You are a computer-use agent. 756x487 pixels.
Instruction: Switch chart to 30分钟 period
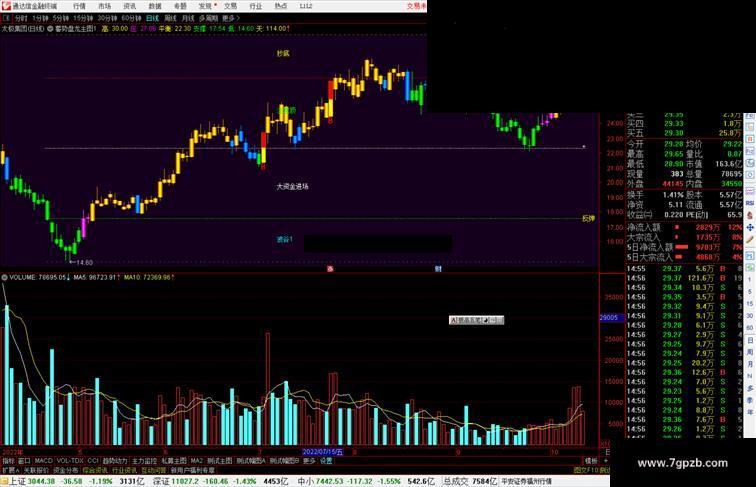pos(107,18)
